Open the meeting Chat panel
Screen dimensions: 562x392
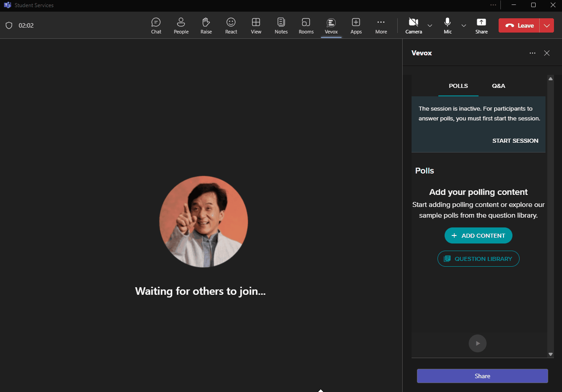click(x=156, y=25)
